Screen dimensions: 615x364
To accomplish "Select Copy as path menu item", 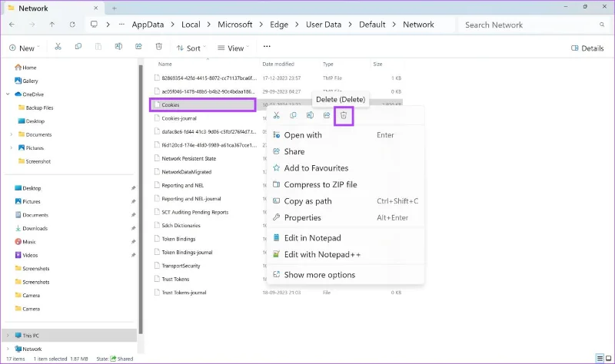I will pyautogui.click(x=345, y=201).
